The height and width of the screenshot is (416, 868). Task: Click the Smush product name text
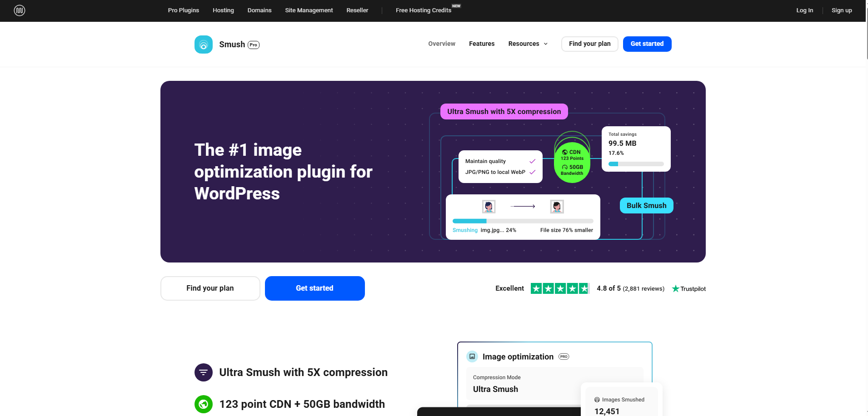tap(232, 45)
